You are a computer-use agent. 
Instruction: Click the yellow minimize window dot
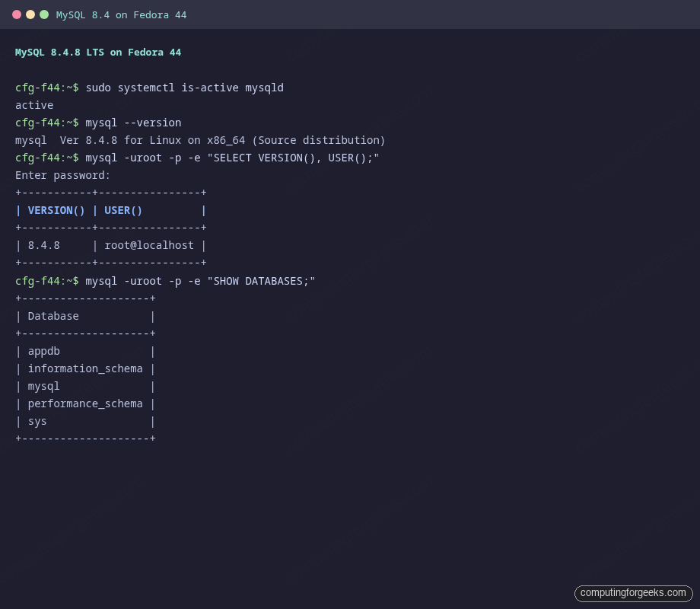[x=30, y=14]
